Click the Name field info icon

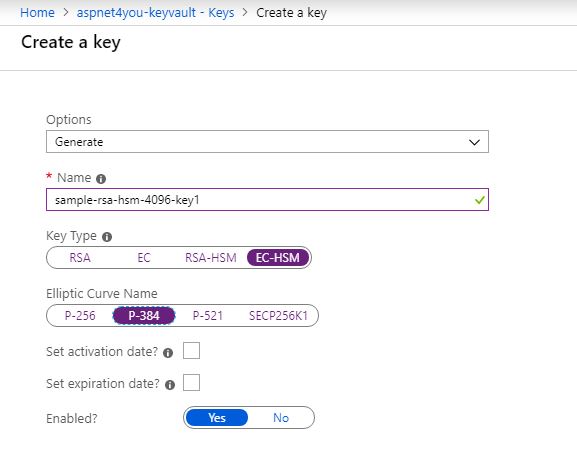coord(101,179)
